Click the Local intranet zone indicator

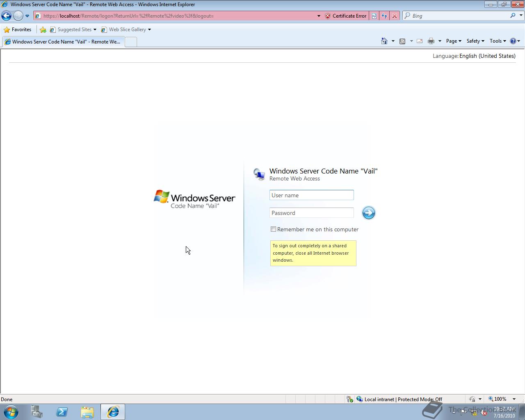399,399
